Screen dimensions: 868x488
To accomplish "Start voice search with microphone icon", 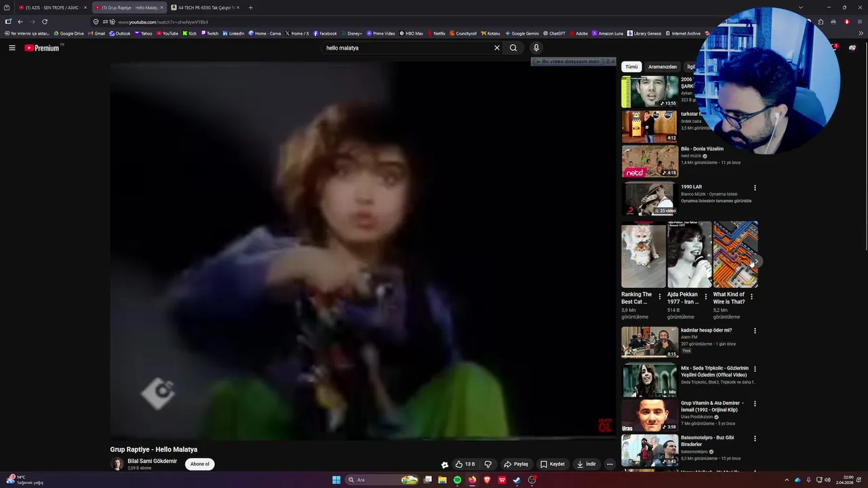I will click(x=536, y=48).
